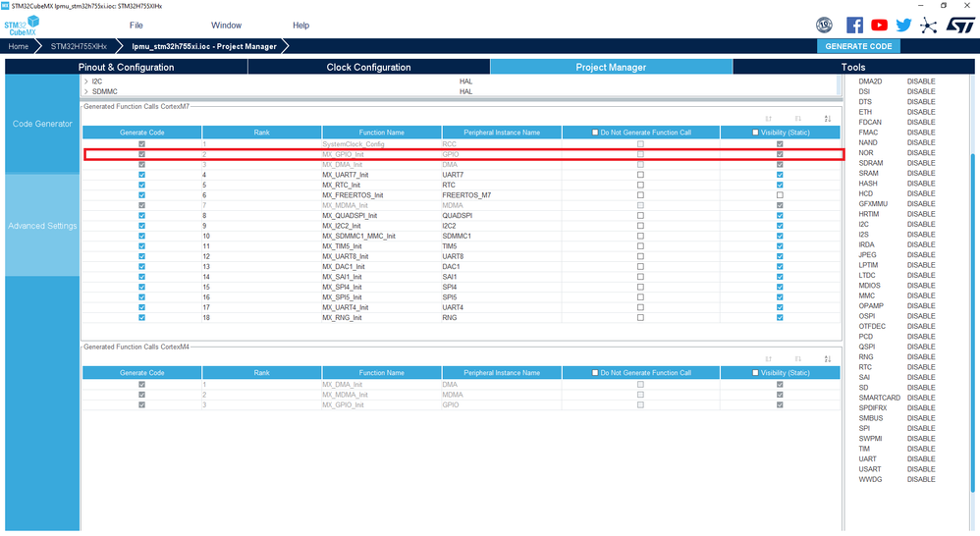Click the driver selector list scrollbar
Image resolution: width=980 pixels, height=536 pixels.
(839, 85)
